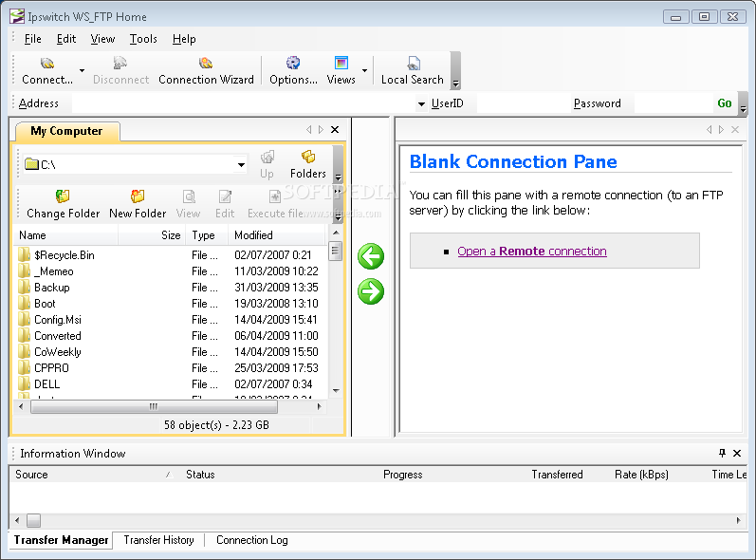Image resolution: width=756 pixels, height=560 pixels.
Task: Open the Connect dropdown arrow
Action: [82, 70]
